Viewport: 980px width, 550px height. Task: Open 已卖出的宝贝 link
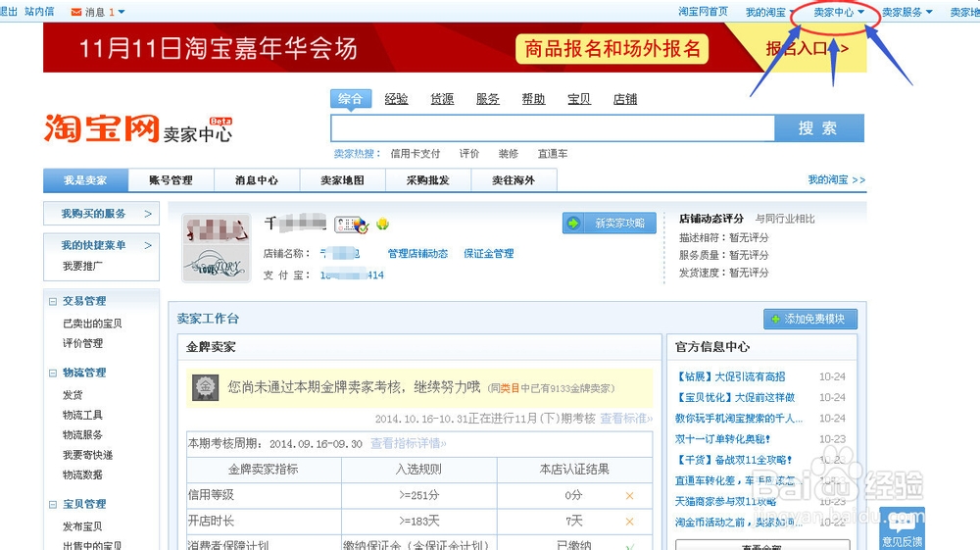click(92, 324)
